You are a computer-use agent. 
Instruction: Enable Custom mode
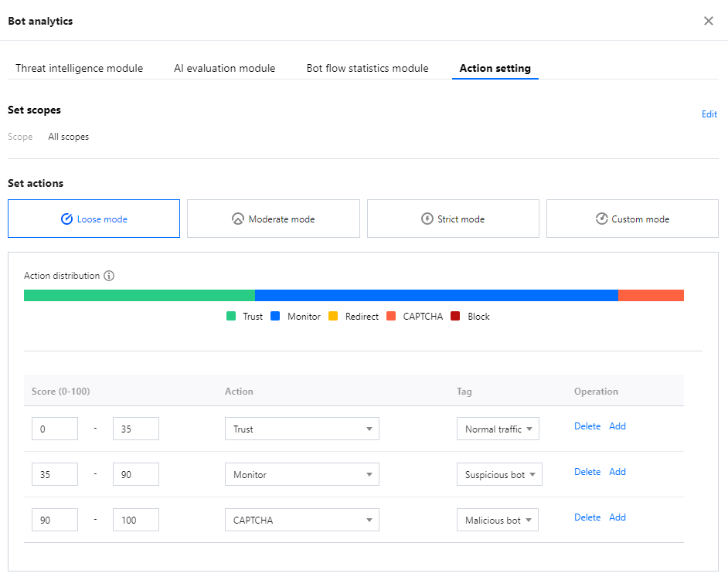click(x=632, y=219)
